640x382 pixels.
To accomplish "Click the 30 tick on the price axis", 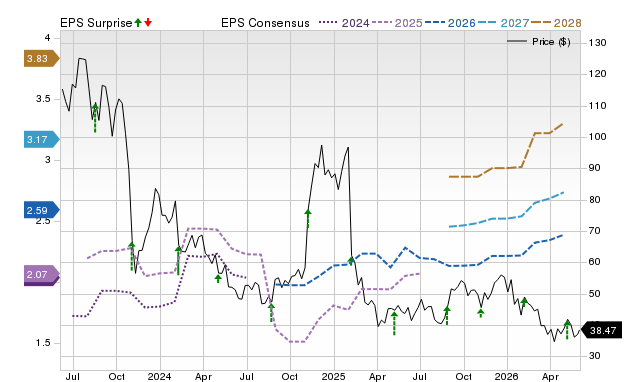I will click(x=595, y=356).
